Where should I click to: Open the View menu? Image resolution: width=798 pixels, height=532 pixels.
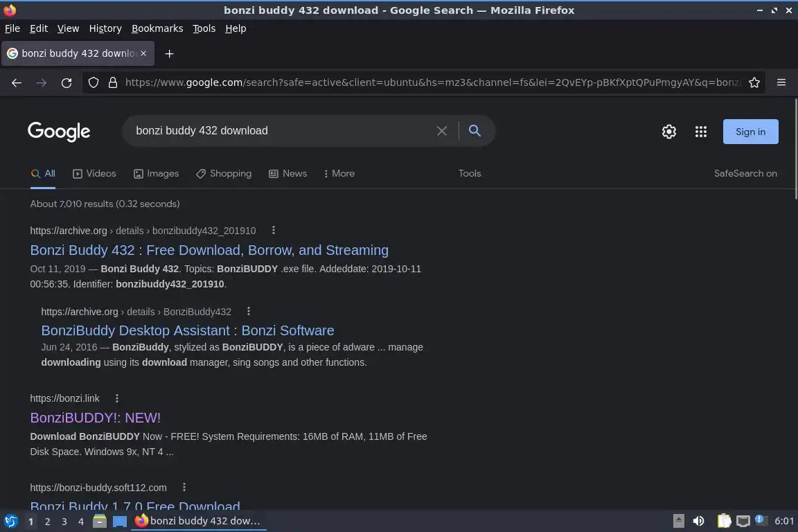[x=68, y=28]
